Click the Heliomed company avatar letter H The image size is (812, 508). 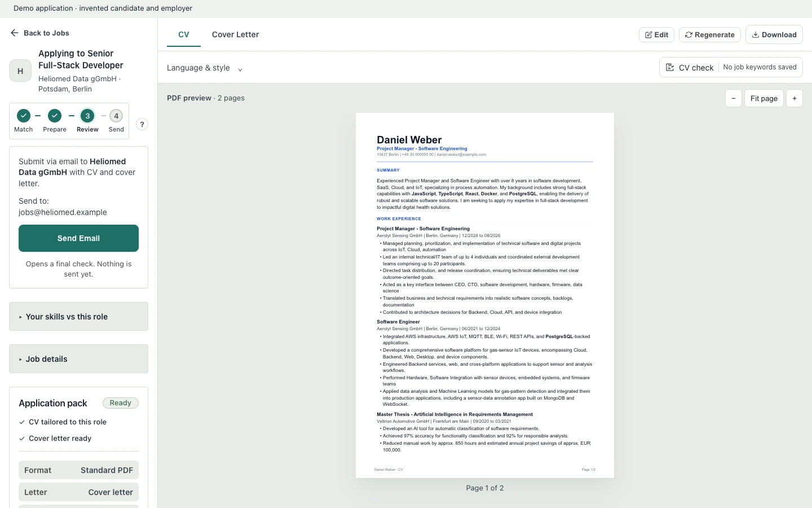pos(20,71)
